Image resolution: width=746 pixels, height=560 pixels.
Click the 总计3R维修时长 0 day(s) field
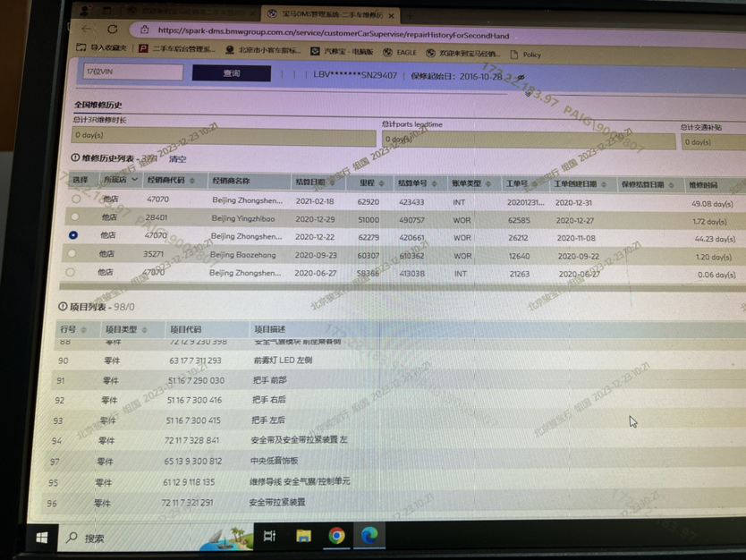(x=224, y=137)
